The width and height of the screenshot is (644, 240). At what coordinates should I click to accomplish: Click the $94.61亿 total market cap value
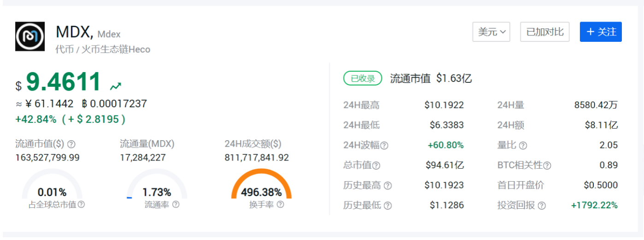pyautogui.click(x=445, y=166)
